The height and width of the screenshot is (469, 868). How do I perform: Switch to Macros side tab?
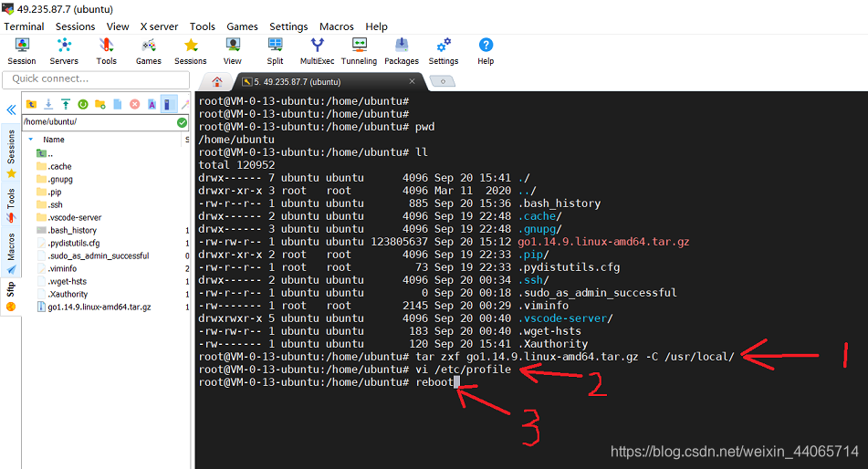11,253
